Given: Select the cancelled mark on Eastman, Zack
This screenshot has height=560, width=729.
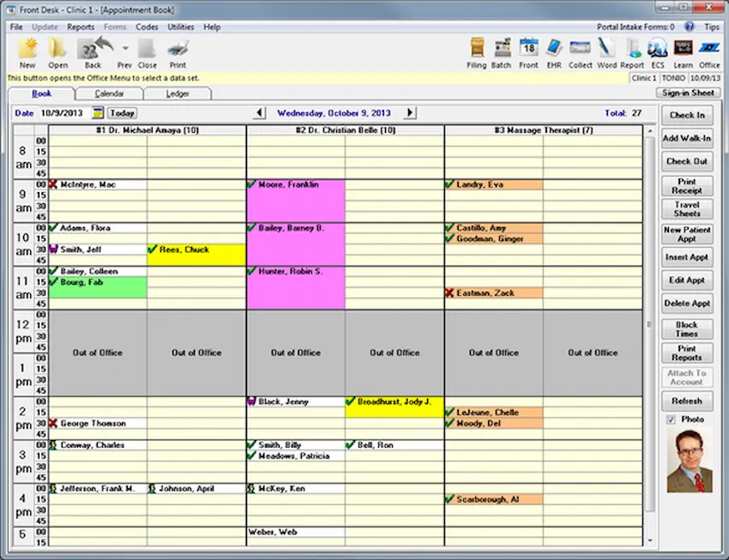Looking at the screenshot, I should [x=449, y=292].
